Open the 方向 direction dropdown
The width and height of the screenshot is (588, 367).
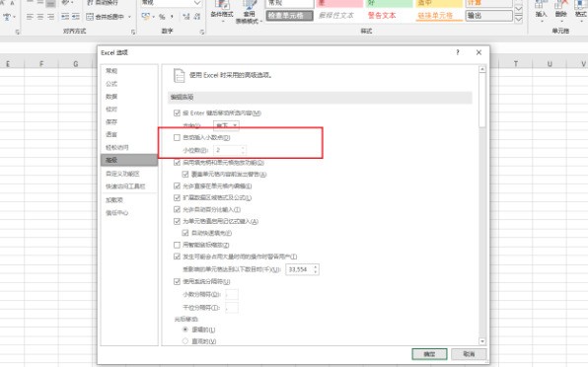click(x=226, y=125)
